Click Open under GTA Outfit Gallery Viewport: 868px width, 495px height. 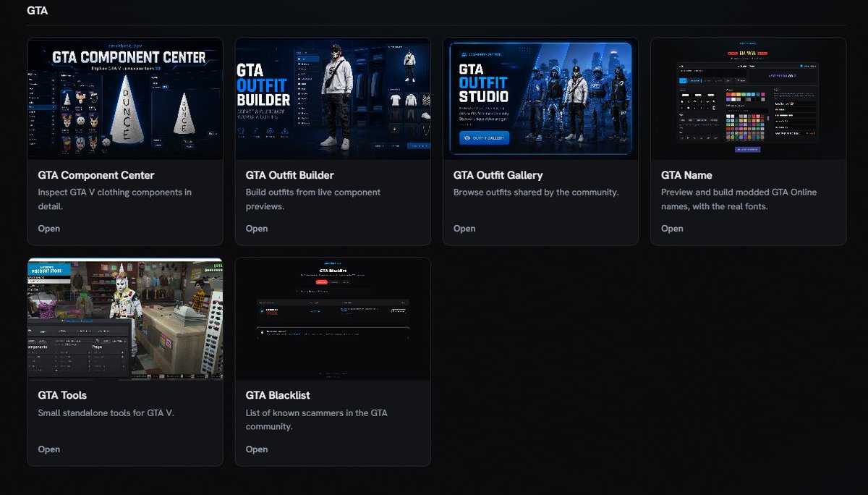(x=464, y=229)
